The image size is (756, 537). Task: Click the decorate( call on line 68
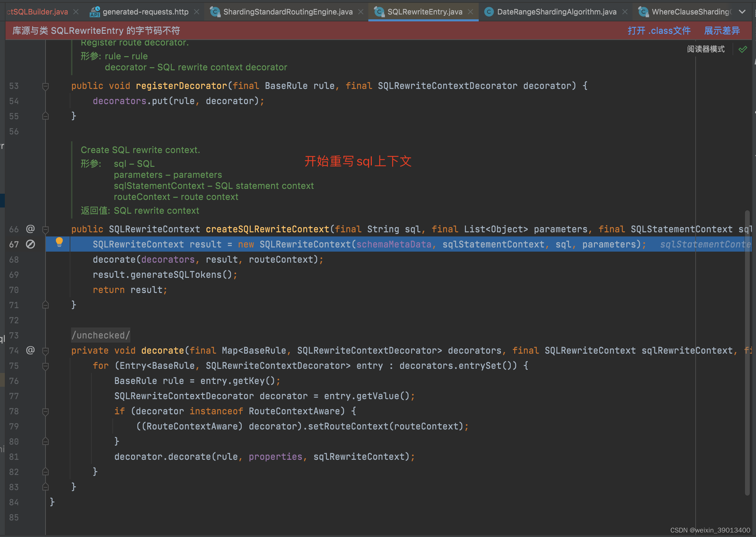117,260
